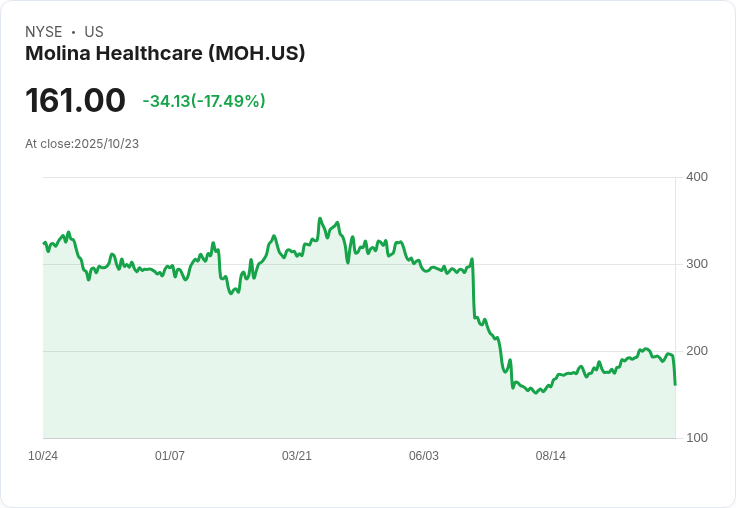The image size is (736, 508).
Task: Click the lowest trough of the price line
Action: pyautogui.click(x=536, y=393)
